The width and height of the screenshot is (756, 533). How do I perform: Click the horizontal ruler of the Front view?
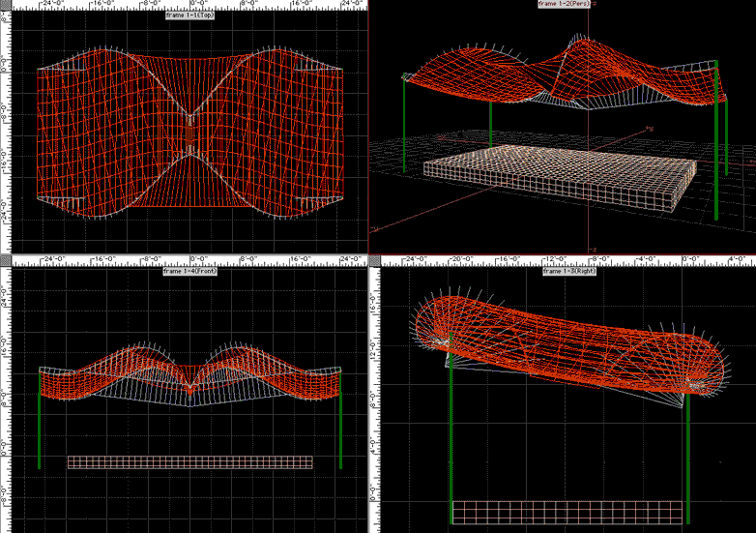tap(189, 260)
